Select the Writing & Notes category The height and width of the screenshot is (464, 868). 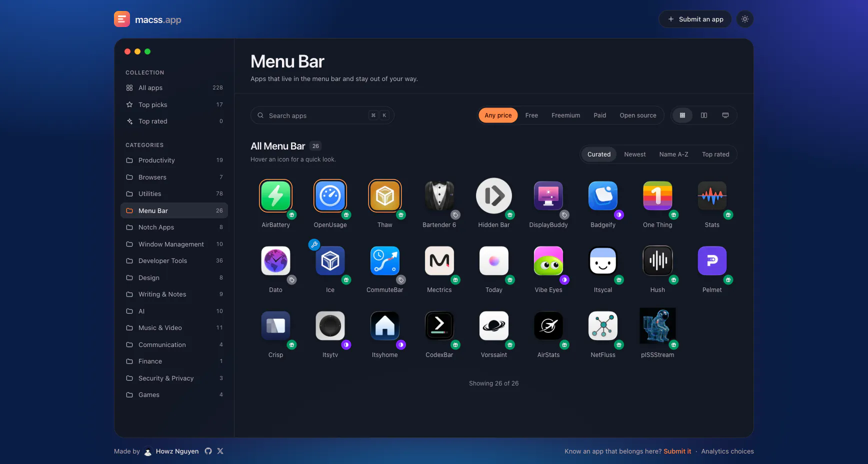(x=174, y=294)
